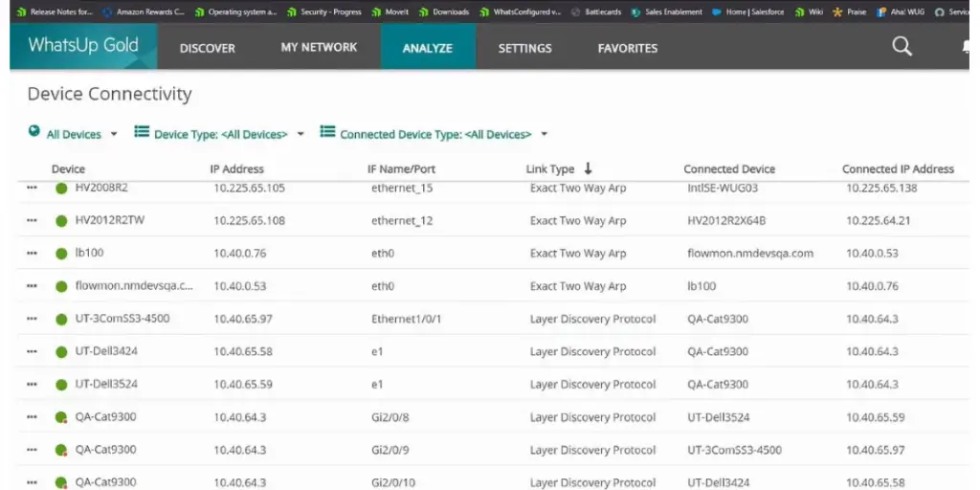980x490 pixels.
Task: Open the ANALYZE menu
Action: (x=428, y=48)
